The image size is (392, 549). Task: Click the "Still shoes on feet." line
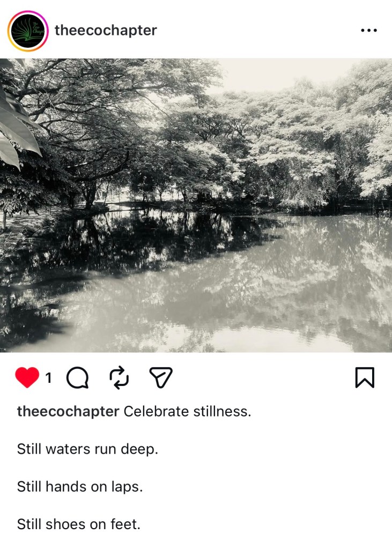pyautogui.click(x=79, y=524)
